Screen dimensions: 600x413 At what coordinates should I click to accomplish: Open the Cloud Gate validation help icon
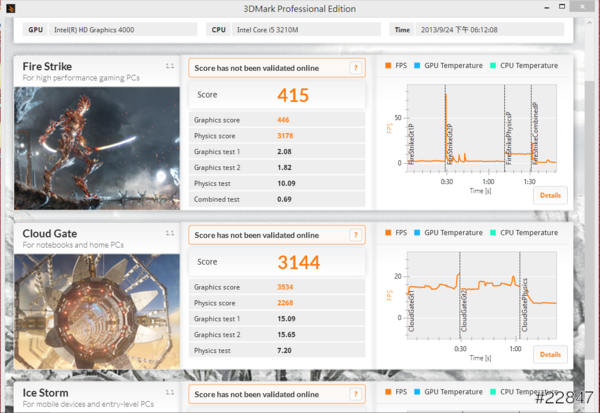pos(355,235)
